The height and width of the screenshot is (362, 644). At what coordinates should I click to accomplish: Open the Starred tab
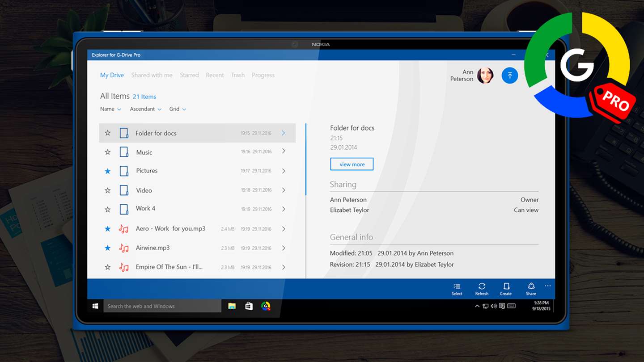[189, 75]
